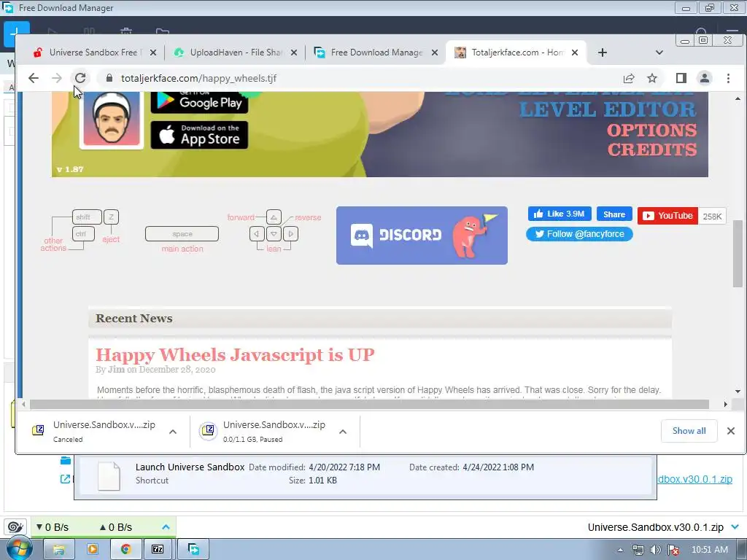Open Chrome from the taskbar
Viewport: 747px width, 560px height.
(x=125, y=549)
